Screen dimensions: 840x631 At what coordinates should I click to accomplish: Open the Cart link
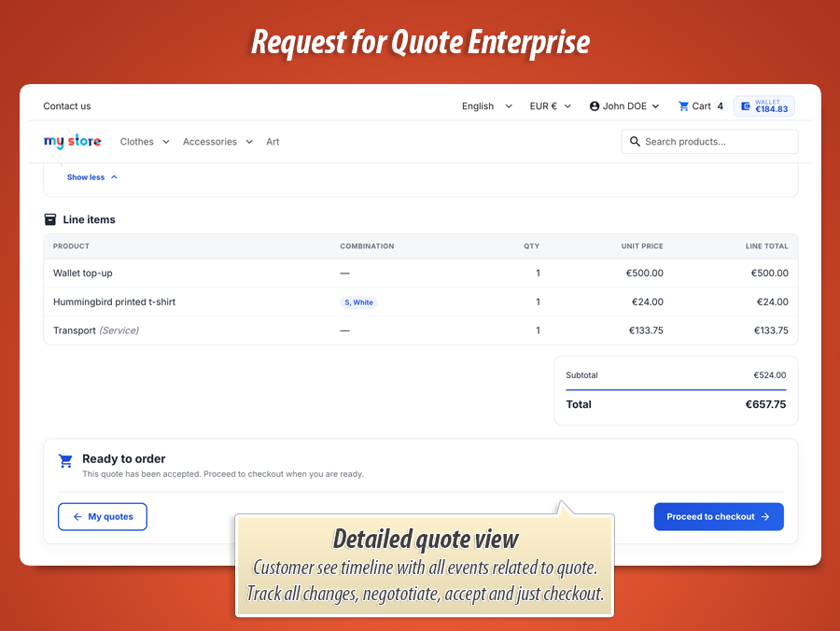point(701,106)
